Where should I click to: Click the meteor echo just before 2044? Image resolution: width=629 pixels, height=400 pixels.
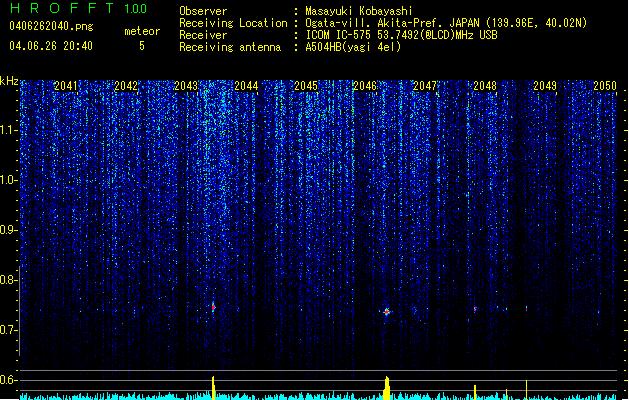tap(213, 308)
